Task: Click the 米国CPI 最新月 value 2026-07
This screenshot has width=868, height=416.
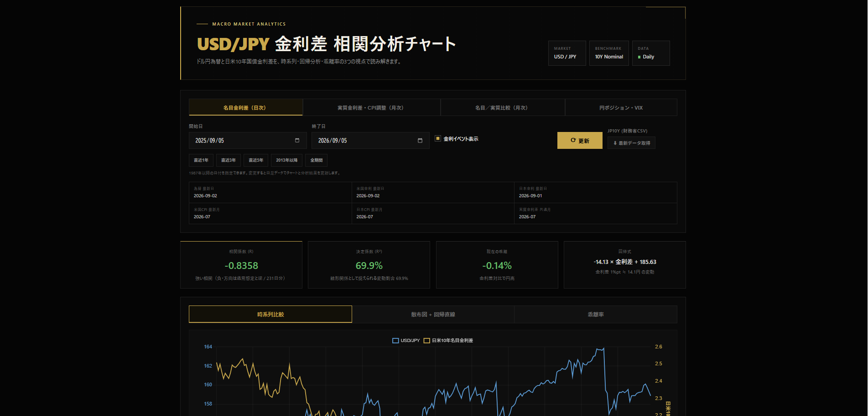Action: click(202, 216)
